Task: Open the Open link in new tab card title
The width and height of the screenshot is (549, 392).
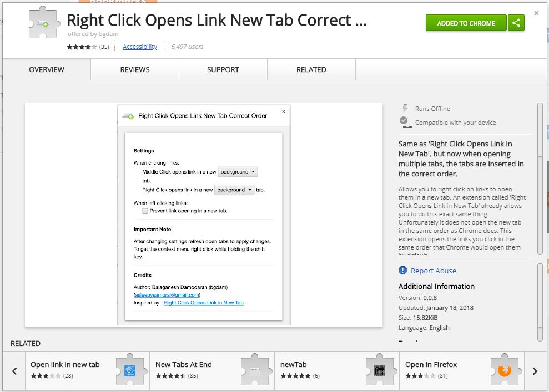Action: [x=65, y=364]
